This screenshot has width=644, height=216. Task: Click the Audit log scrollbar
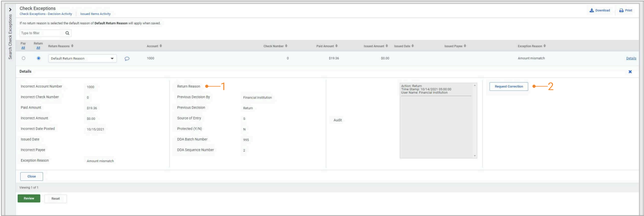pos(474,120)
